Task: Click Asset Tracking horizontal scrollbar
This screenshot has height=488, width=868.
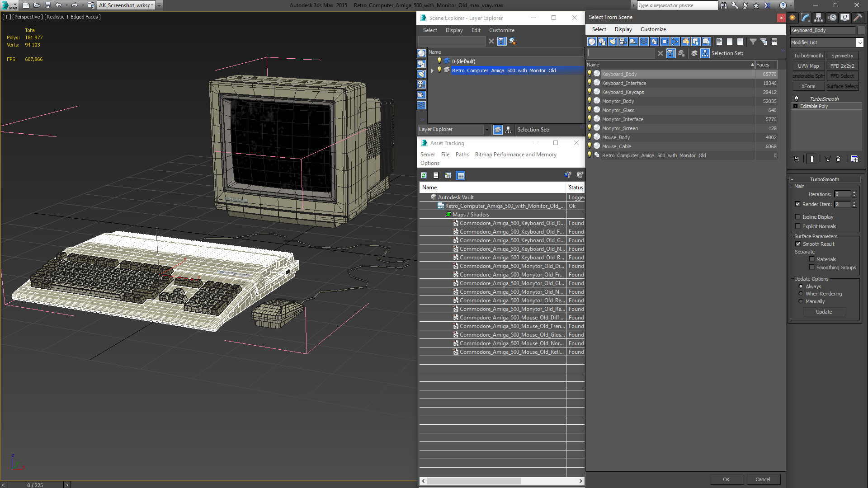Action: point(473,481)
